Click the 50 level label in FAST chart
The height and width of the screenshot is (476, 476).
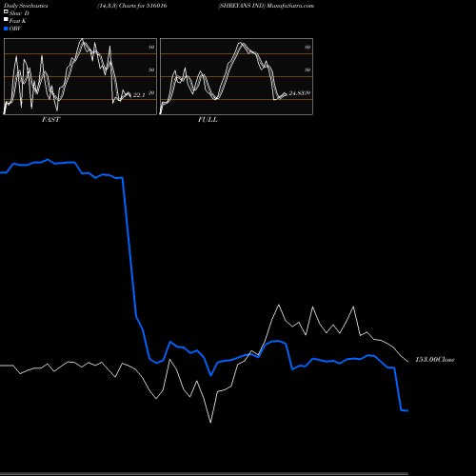(151, 69)
